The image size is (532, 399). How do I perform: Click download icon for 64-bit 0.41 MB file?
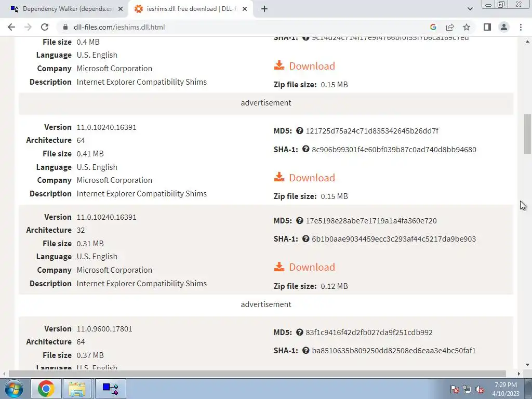[x=279, y=177]
